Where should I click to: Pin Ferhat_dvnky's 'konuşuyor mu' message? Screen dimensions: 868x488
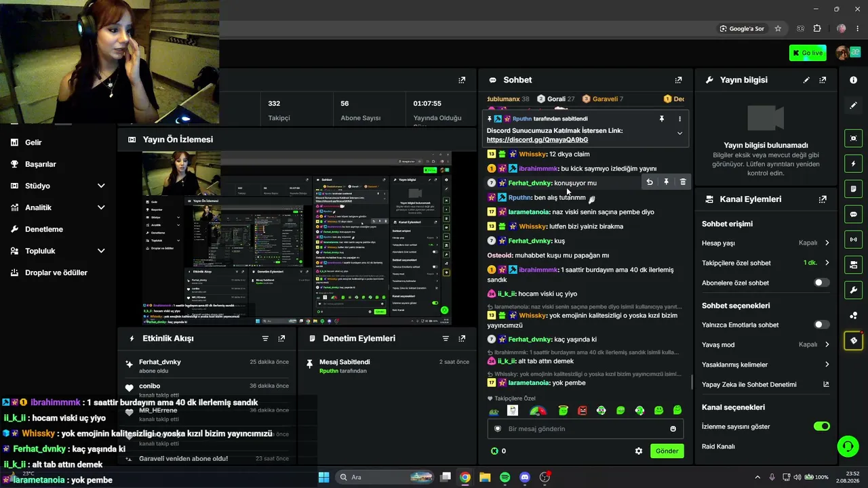click(x=666, y=182)
